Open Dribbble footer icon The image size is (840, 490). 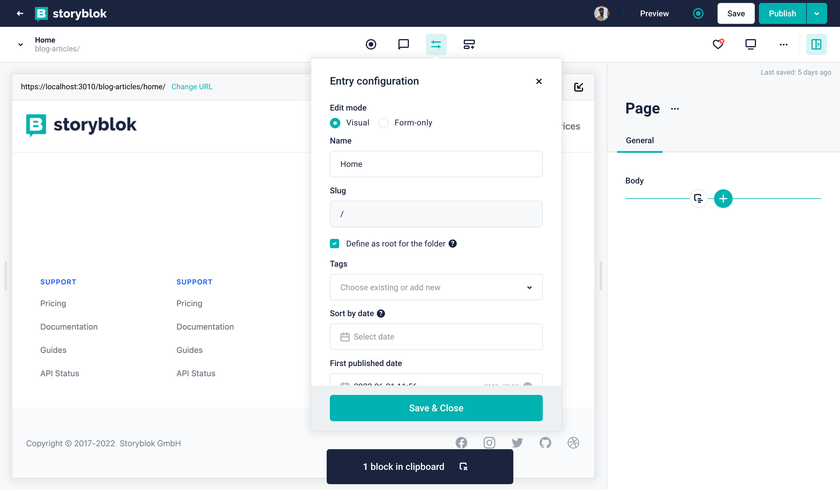tap(573, 443)
